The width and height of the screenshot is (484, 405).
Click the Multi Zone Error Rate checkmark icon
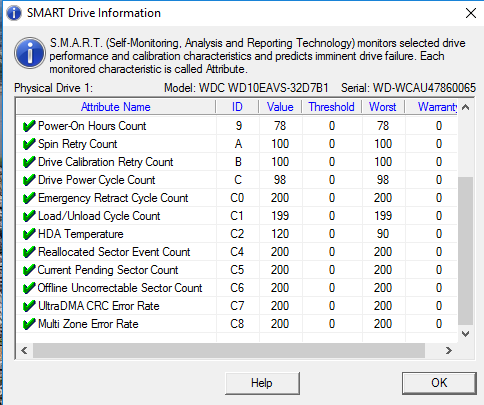[29, 324]
